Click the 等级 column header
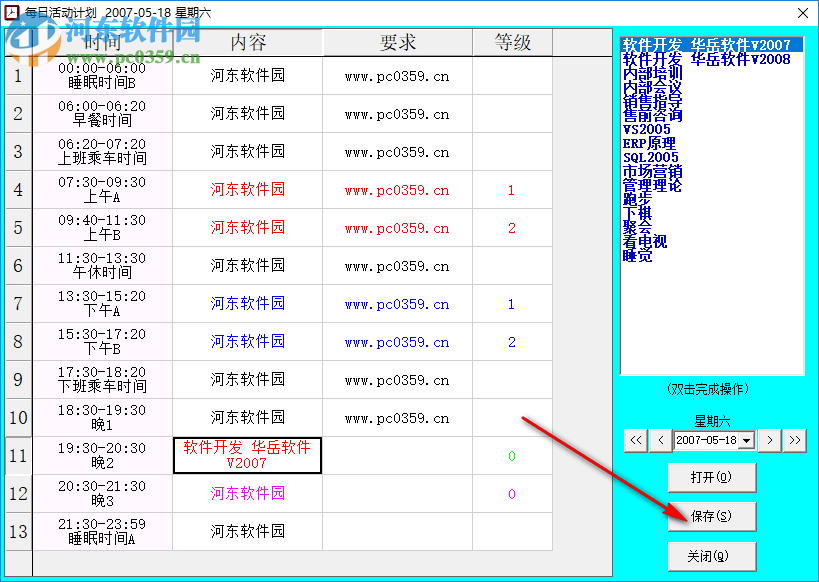This screenshot has height=582, width=819. [x=512, y=42]
